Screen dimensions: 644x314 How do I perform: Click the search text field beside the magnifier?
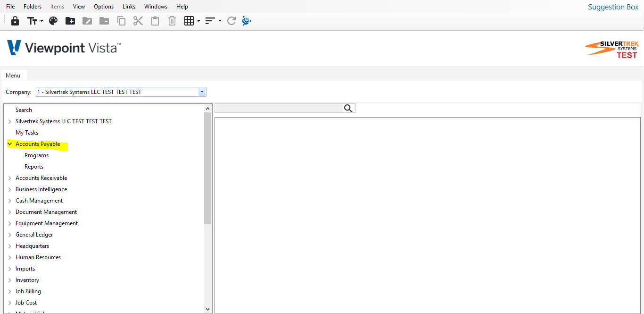pos(279,108)
